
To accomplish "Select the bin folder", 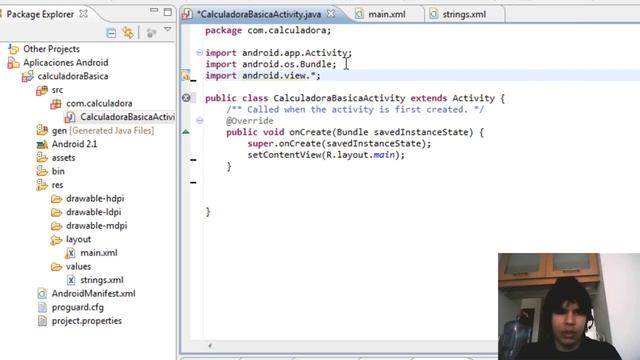I will pos(58,171).
